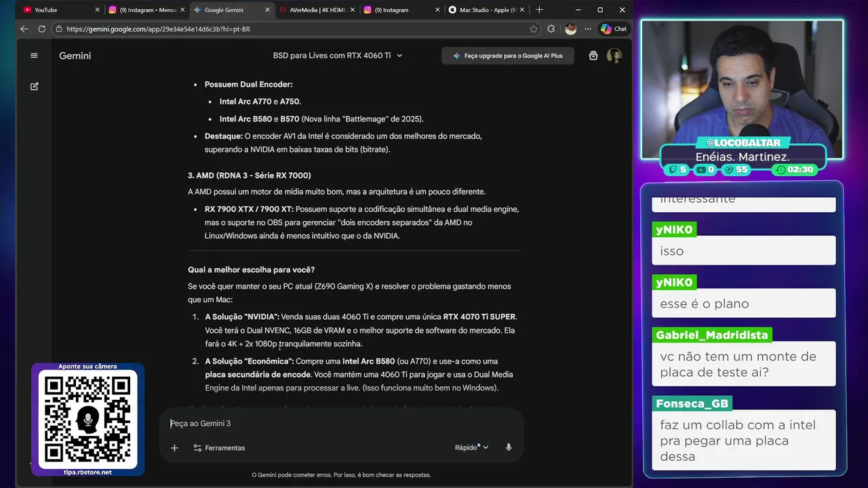The image size is (868, 488).
Task: Add a file with the plus icon
Action: click(x=174, y=448)
